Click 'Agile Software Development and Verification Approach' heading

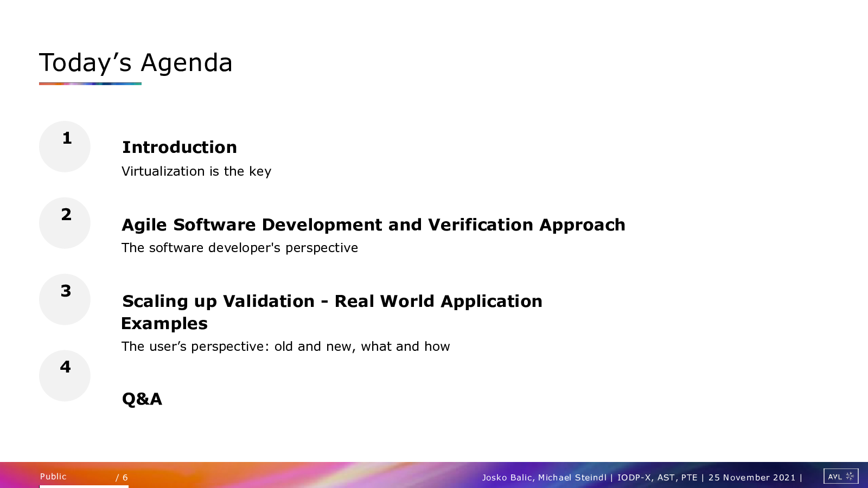[373, 225]
